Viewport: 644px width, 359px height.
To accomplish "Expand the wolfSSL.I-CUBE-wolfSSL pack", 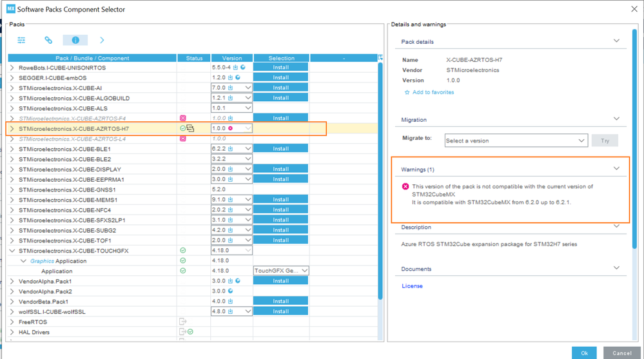I will coord(12,312).
